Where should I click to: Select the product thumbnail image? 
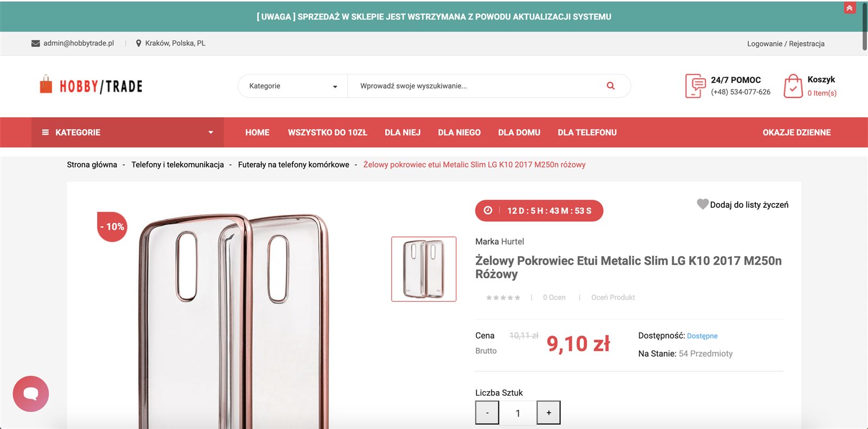tap(424, 269)
